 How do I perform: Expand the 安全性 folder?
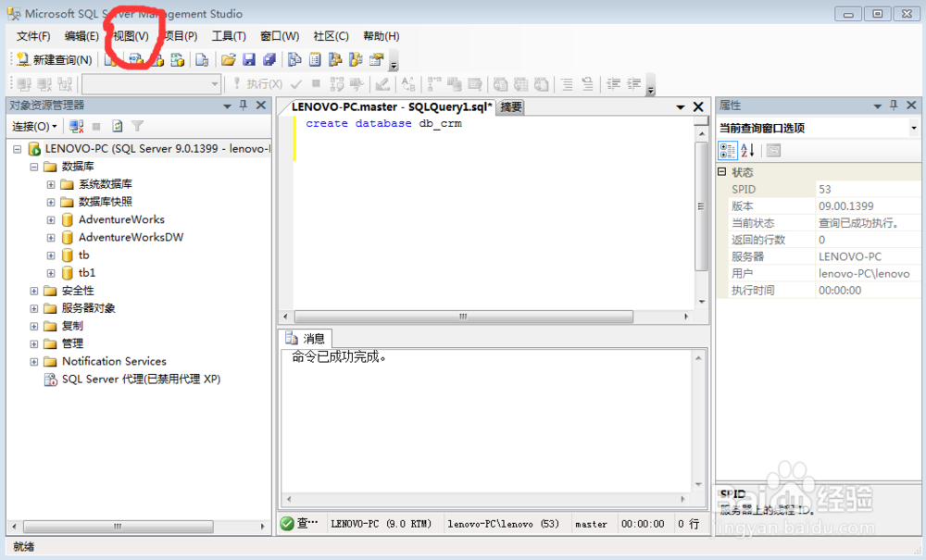point(34,291)
